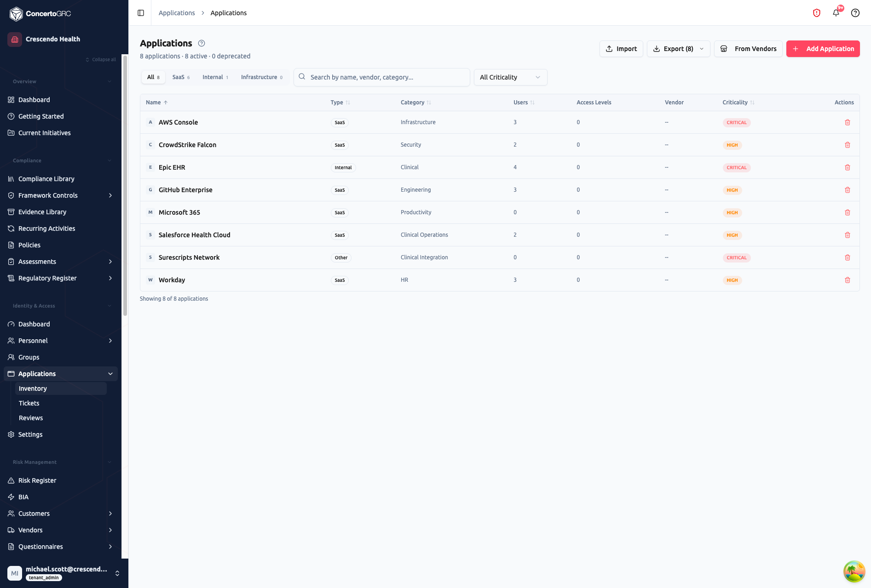
Task: Collapse the Applications sidebar section
Action: click(110, 374)
